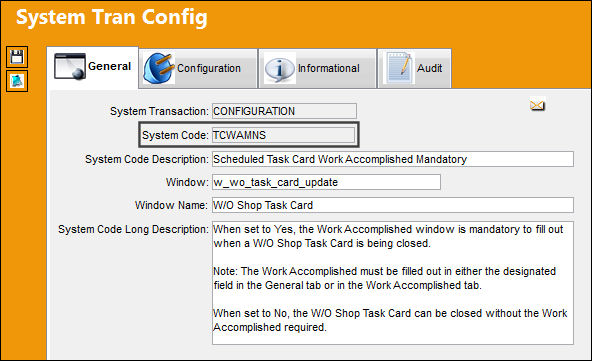The height and width of the screenshot is (361, 592).
Task: Click the cyan icon below Save
Action: pyautogui.click(x=17, y=81)
